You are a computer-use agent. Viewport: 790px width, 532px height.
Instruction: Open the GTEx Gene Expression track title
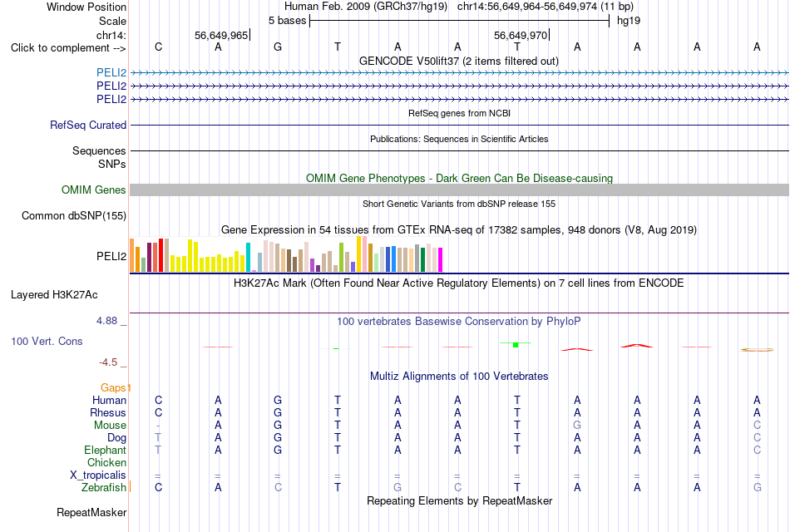tap(459, 229)
